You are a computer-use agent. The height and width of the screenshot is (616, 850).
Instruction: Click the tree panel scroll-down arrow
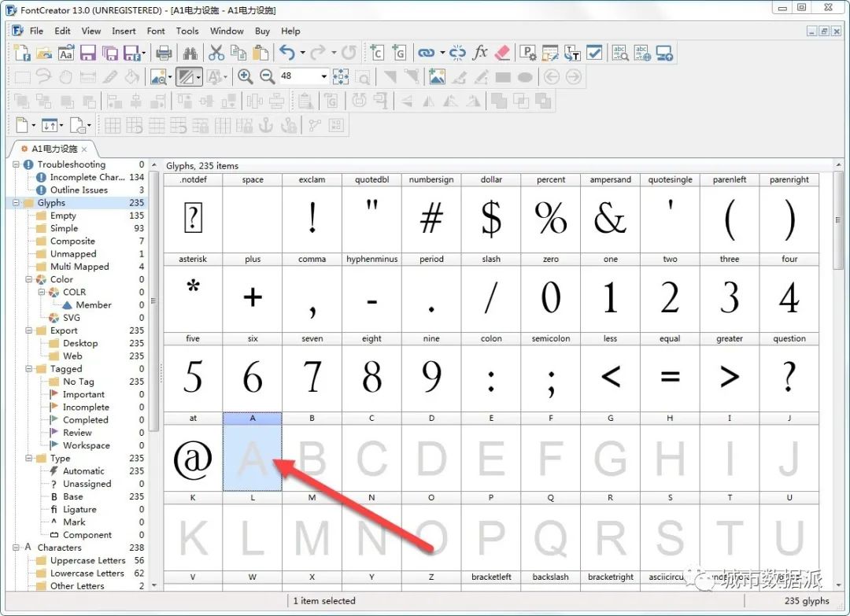[154, 585]
